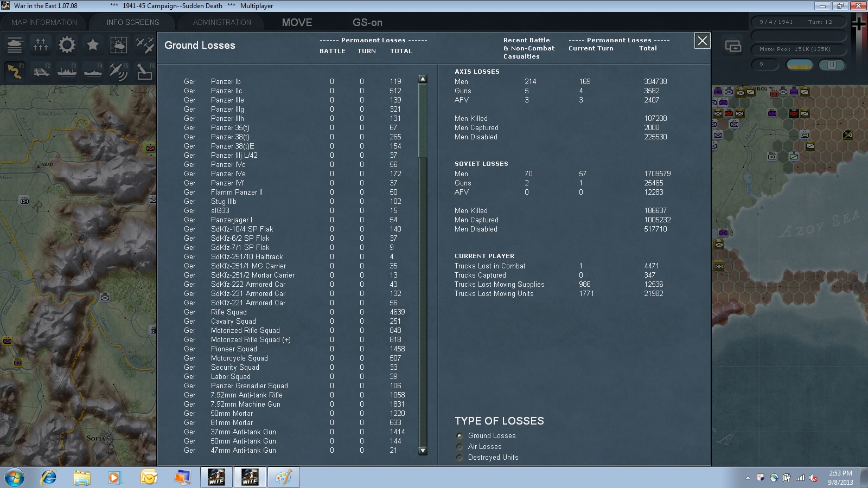Switch to first WITE taskbar window
Viewport: 868px width, 488px height.
(216, 478)
